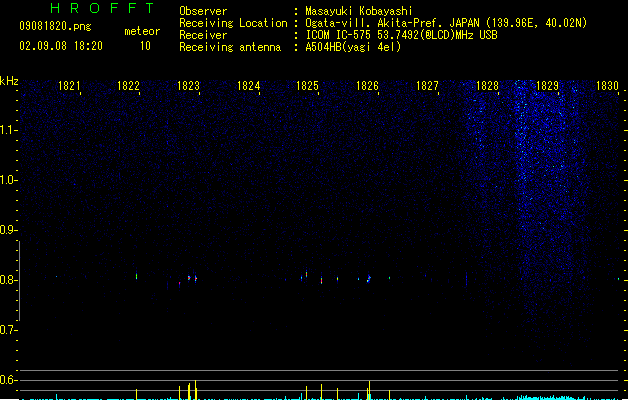This screenshot has height=400, width=629.
Task: Click the meteor count value 10
Action: click(x=145, y=46)
